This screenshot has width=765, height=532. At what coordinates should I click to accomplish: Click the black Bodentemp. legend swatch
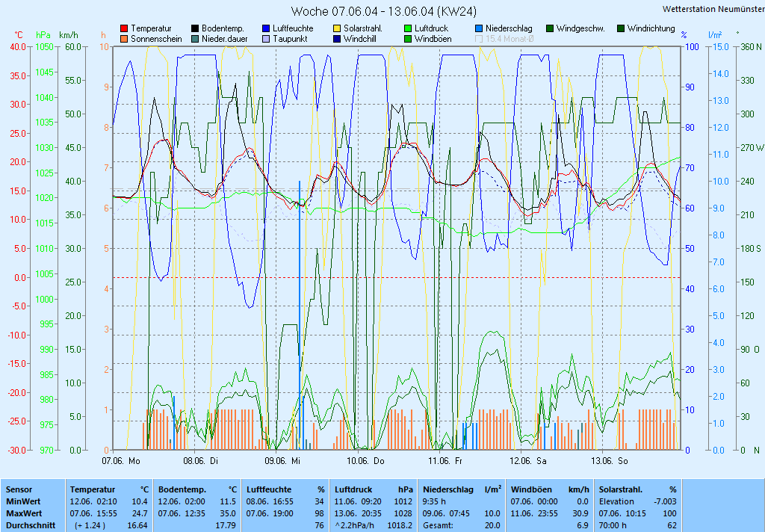pos(195,29)
